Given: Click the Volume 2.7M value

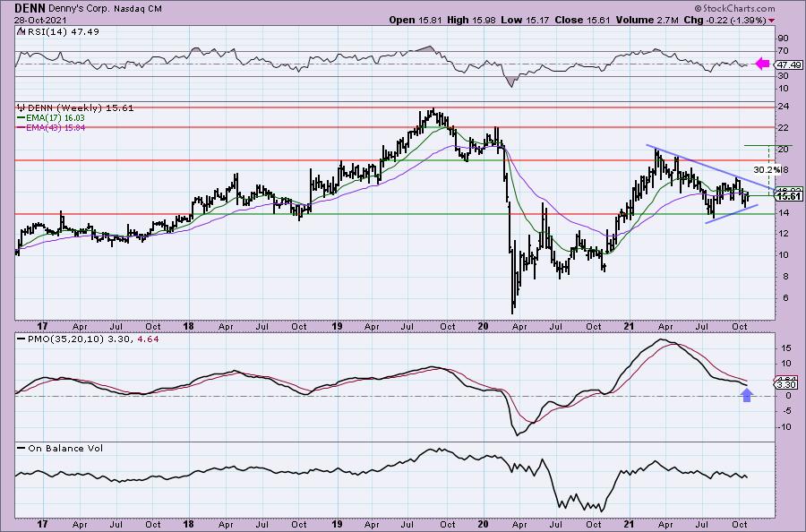Looking at the screenshot, I should pyautogui.click(x=646, y=20).
